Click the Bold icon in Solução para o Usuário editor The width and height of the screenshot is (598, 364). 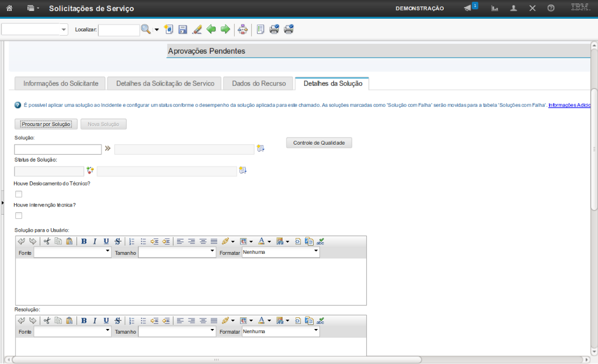(84, 241)
